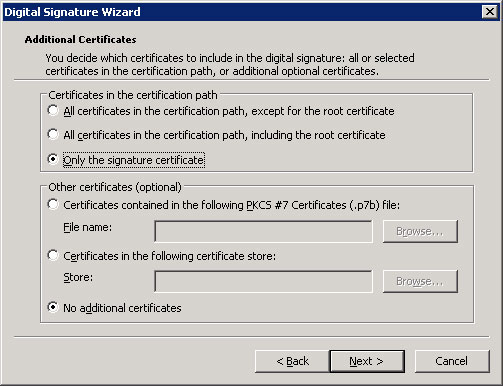Click the 'Other certificates (optional)' group label
This screenshot has height=386, width=503.
tap(115, 187)
